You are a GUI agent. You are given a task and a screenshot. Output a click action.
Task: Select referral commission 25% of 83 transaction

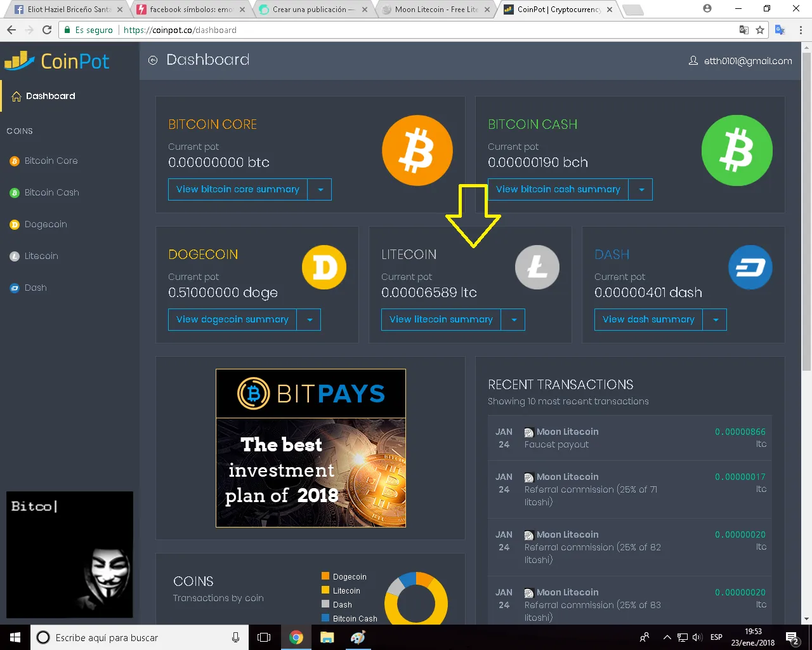point(630,600)
